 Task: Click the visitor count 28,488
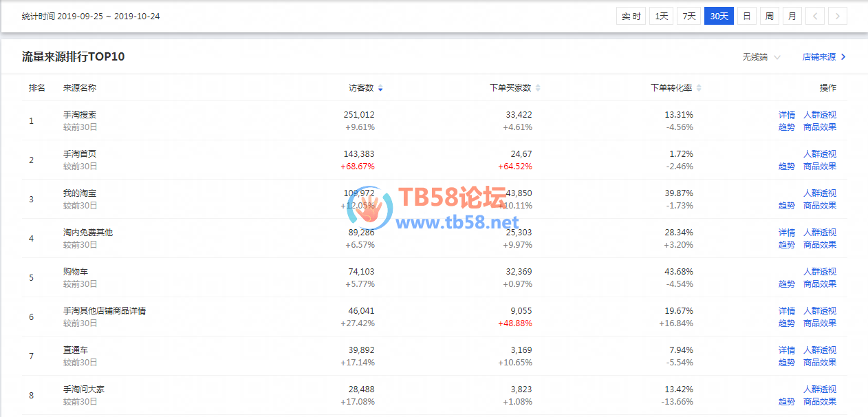362,389
